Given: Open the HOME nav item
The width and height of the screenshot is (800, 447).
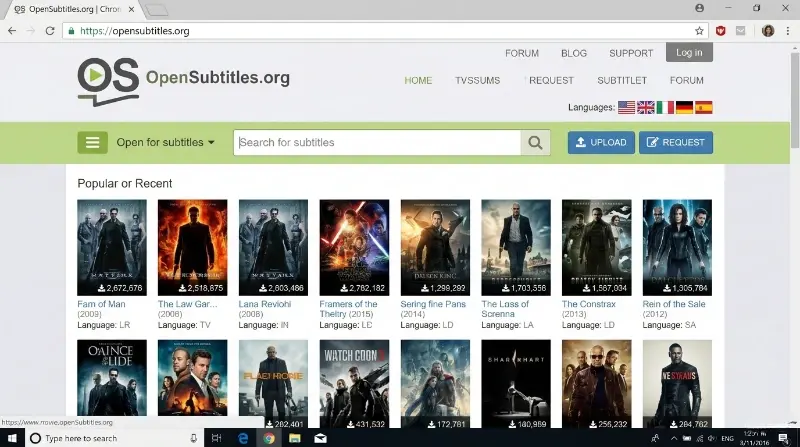Looking at the screenshot, I should tap(418, 80).
